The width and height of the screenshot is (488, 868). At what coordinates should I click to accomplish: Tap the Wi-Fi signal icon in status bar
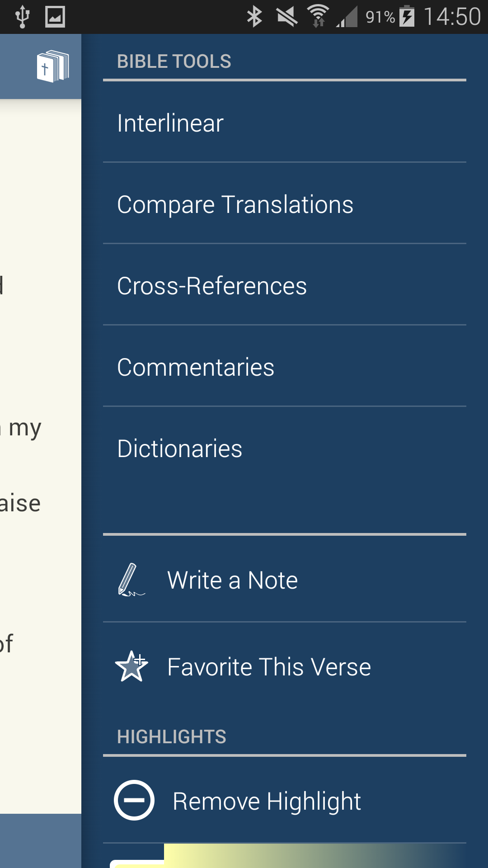click(x=318, y=16)
